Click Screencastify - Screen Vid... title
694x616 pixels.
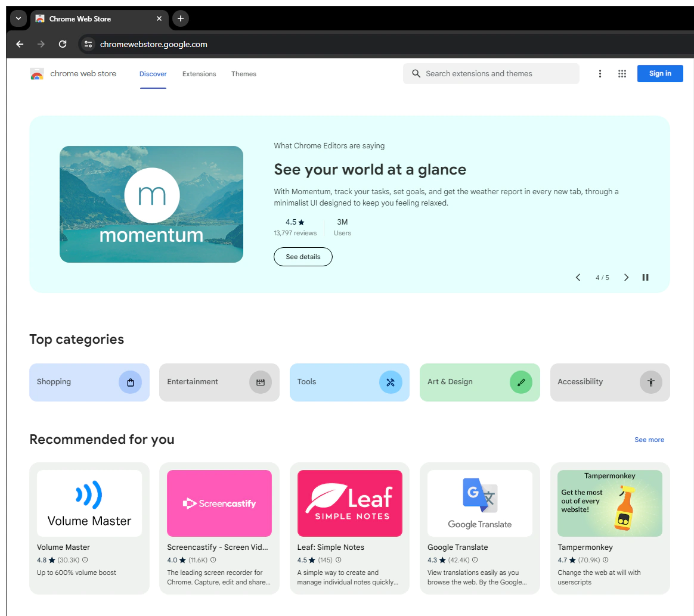[217, 547]
